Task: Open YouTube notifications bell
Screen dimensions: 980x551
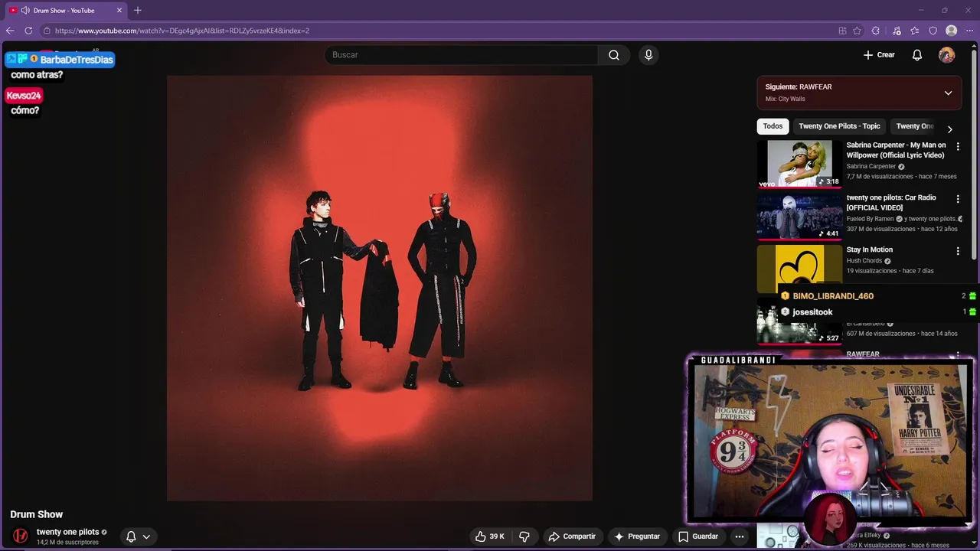Action: (x=917, y=55)
